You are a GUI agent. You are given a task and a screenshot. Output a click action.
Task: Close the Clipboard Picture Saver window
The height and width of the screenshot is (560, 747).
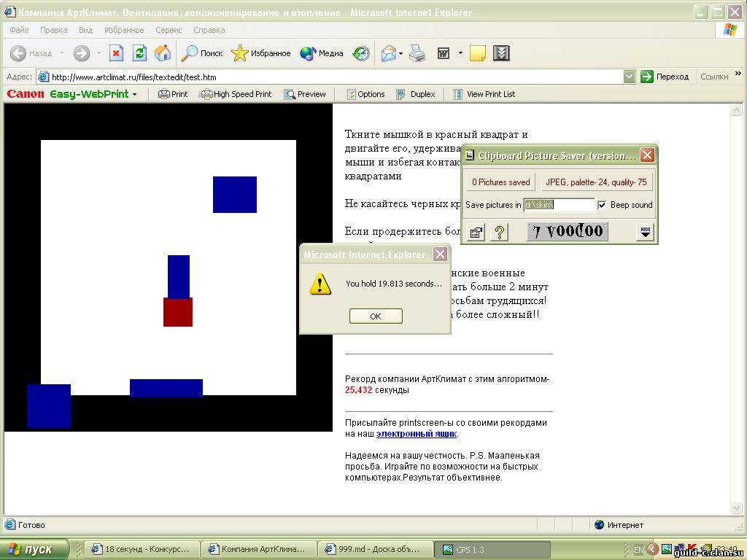pos(647,155)
